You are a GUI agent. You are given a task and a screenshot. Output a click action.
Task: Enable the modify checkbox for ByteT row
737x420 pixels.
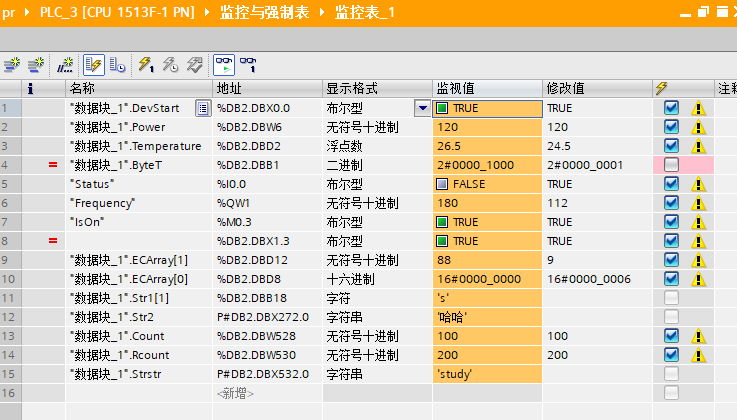point(671,165)
